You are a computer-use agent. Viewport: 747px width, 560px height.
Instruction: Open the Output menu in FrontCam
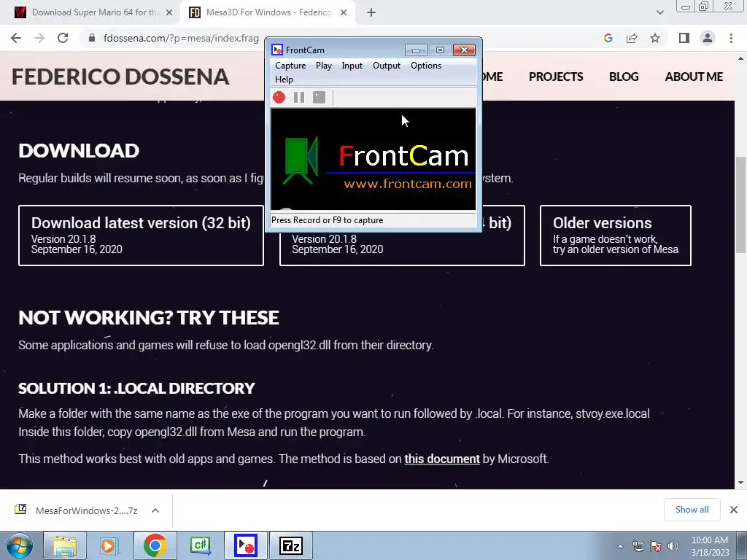(387, 66)
